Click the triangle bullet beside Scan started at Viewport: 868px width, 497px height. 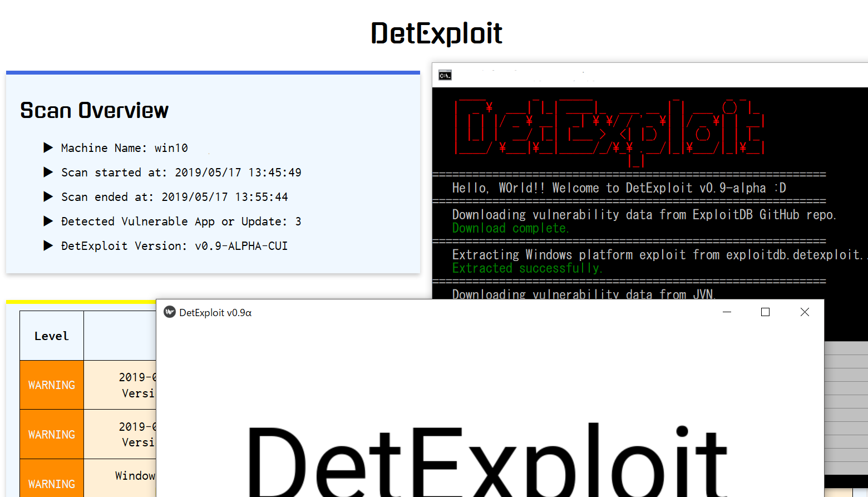(48, 172)
